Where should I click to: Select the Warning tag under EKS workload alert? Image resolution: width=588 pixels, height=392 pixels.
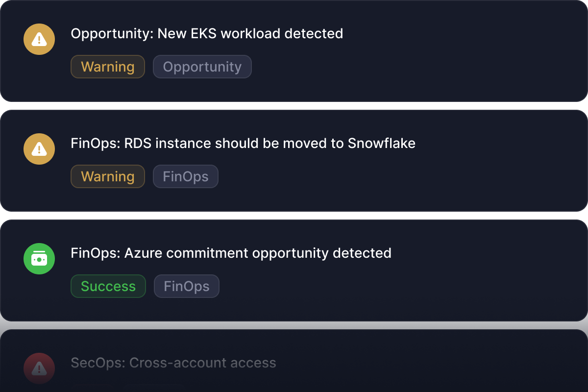pyautogui.click(x=108, y=67)
